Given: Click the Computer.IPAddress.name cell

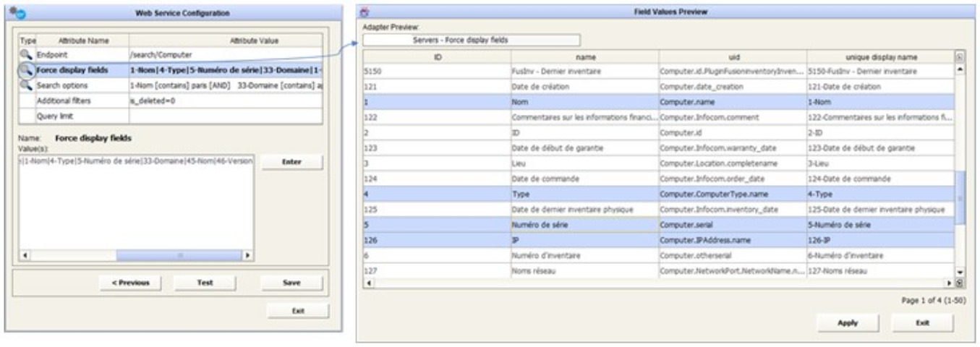Looking at the screenshot, I should pos(732,240).
